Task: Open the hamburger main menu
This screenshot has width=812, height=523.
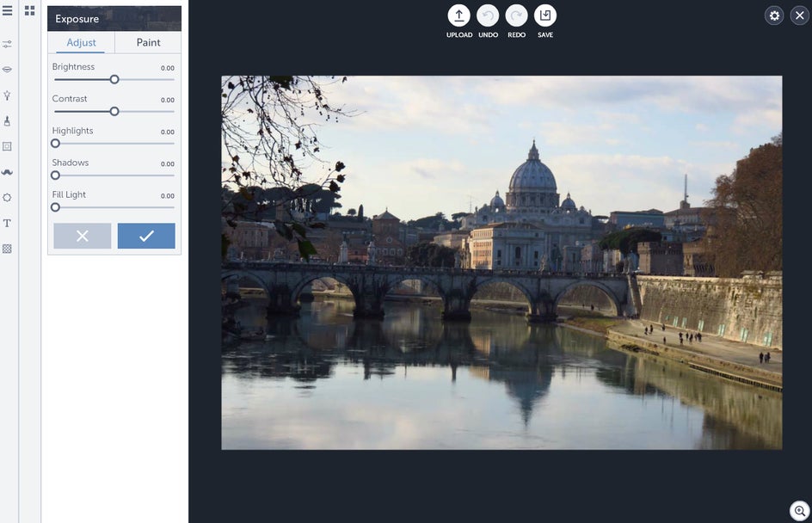Action: [7, 10]
